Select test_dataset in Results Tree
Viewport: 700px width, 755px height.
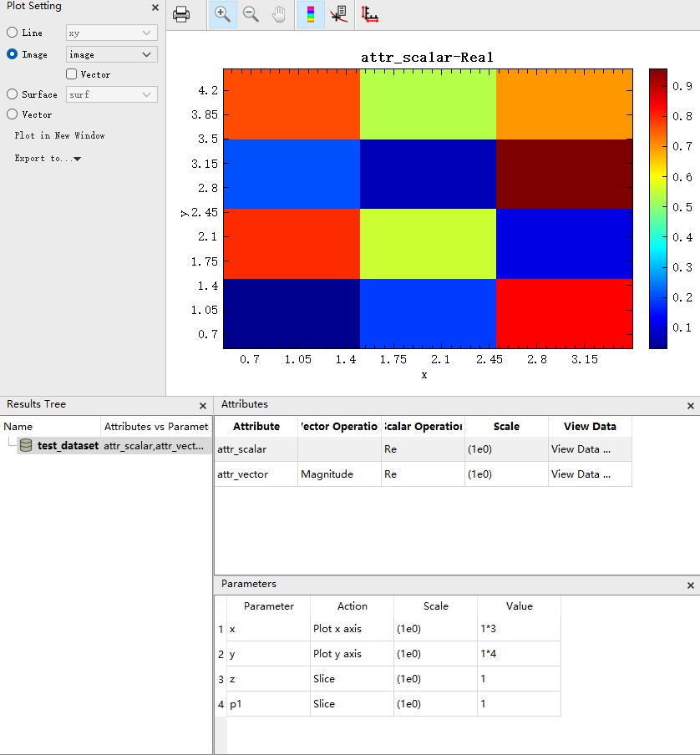(x=68, y=445)
